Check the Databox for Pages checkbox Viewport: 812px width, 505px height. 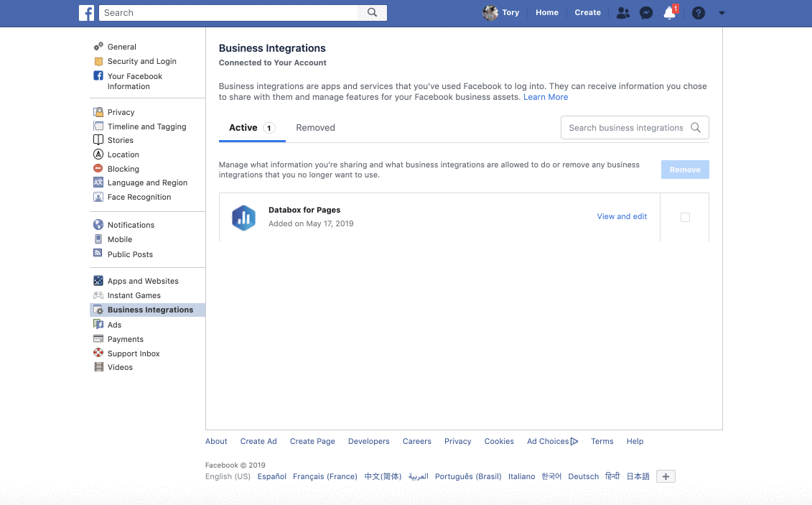pyautogui.click(x=685, y=217)
